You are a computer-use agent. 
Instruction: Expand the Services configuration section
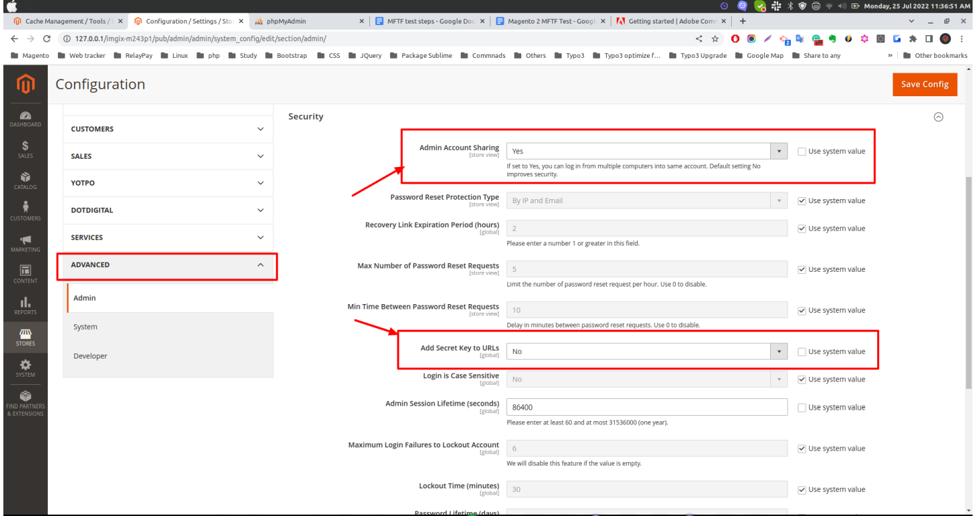[168, 237]
